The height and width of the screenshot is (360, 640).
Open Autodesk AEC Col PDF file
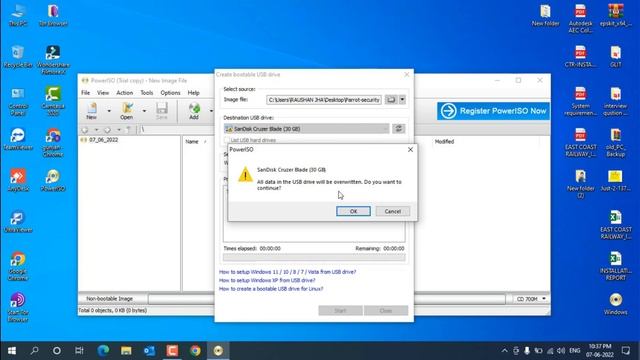pos(580,18)
